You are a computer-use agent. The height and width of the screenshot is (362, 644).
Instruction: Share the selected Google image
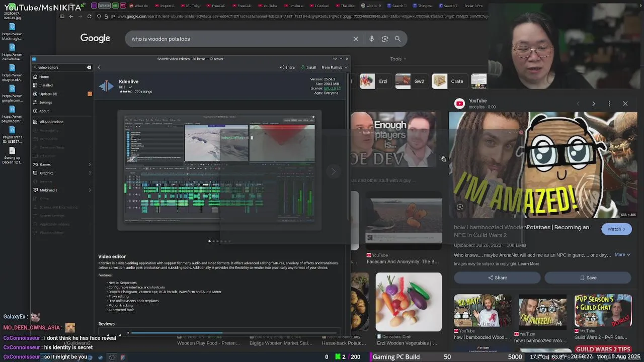click(x=497, y=278)
